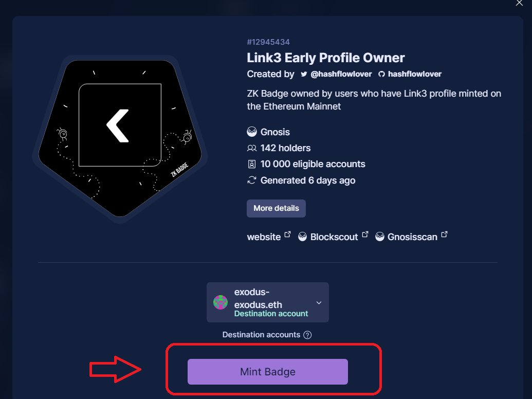Click the Blockscout logo icon
Viewport: 532px width, 399px height.
tap(302, 237)
